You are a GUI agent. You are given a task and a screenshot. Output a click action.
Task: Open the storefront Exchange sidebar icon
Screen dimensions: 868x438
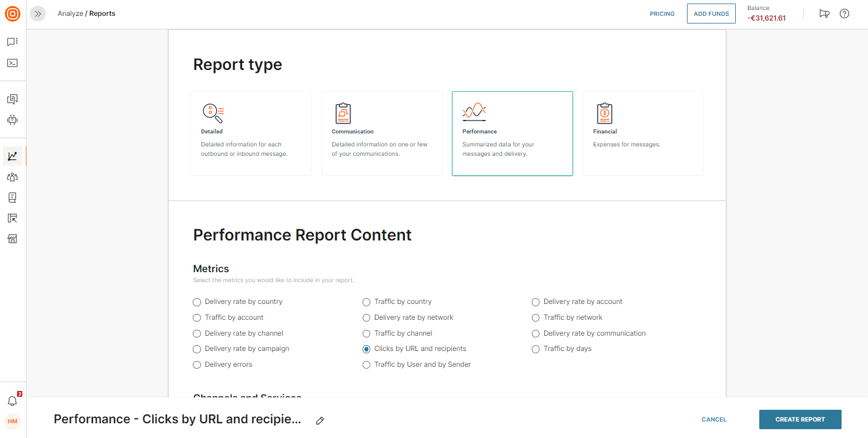(x=12, y=239)
